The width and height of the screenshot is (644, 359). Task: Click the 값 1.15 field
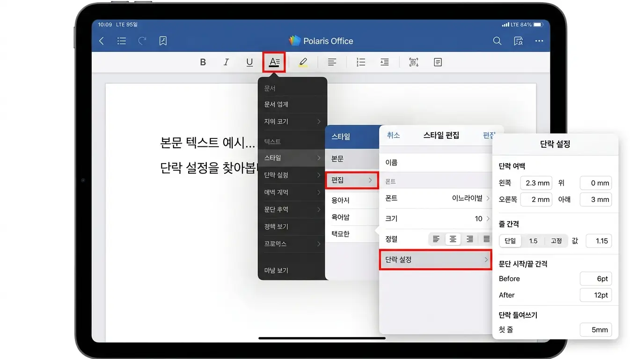pos(599,241)
